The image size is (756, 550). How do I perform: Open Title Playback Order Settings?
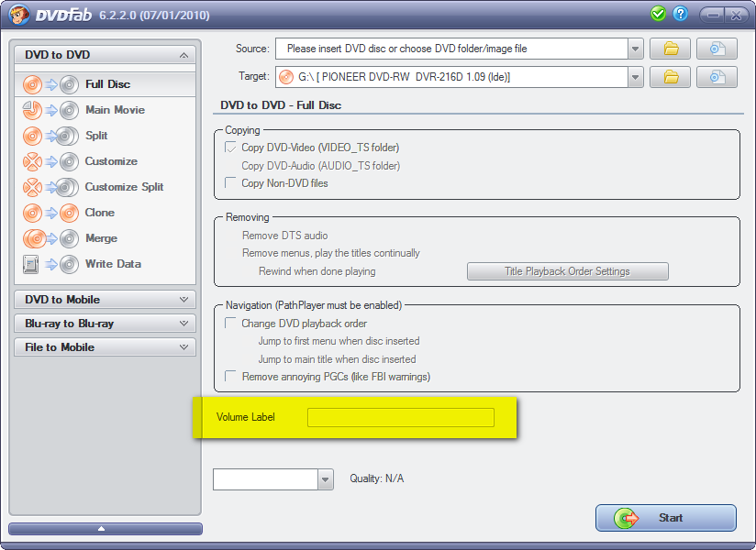(x=568, y=271)
